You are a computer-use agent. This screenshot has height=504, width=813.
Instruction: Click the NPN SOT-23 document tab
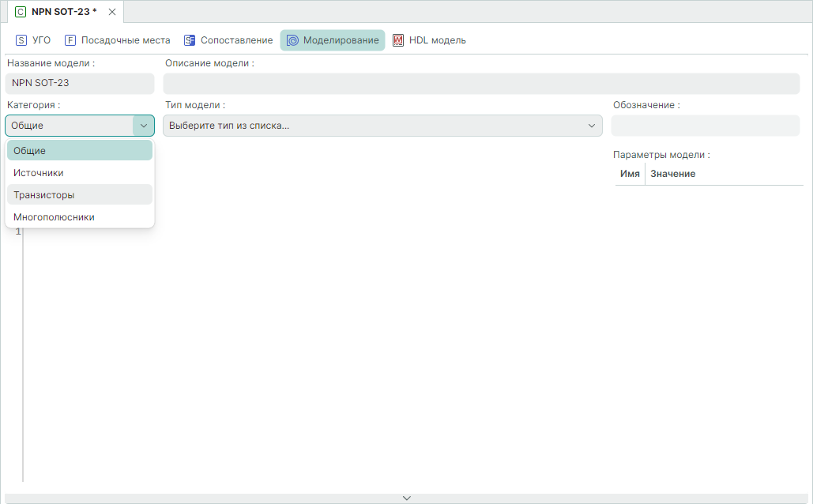tap(64, 12)
